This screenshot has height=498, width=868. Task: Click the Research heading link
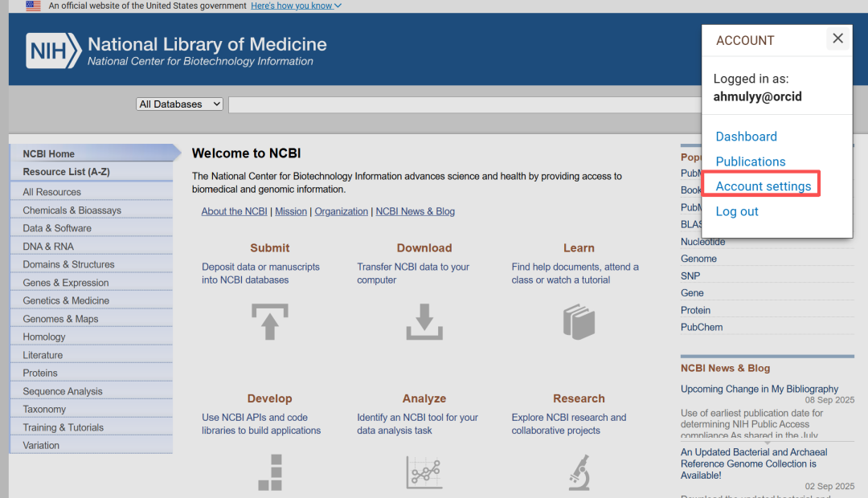click(x=579, y=398)
